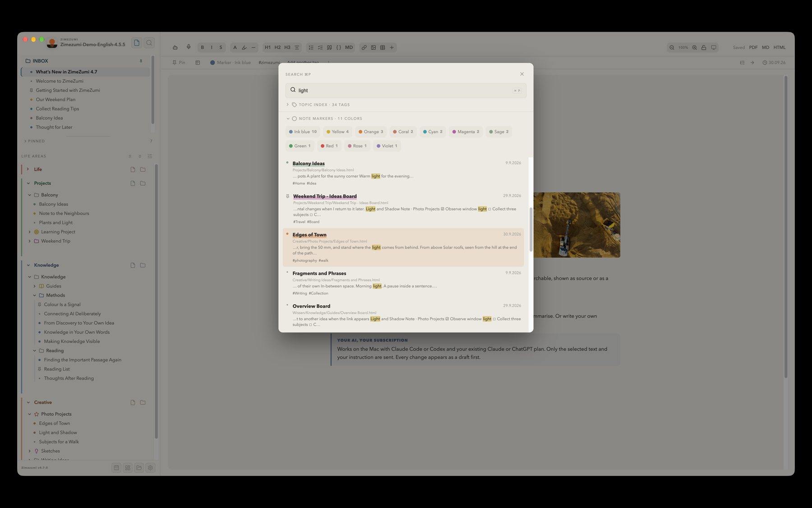Viewport: 812px width, 508px height.
Task: Insert a checklist from the toolbar
Action: [320, 47]
